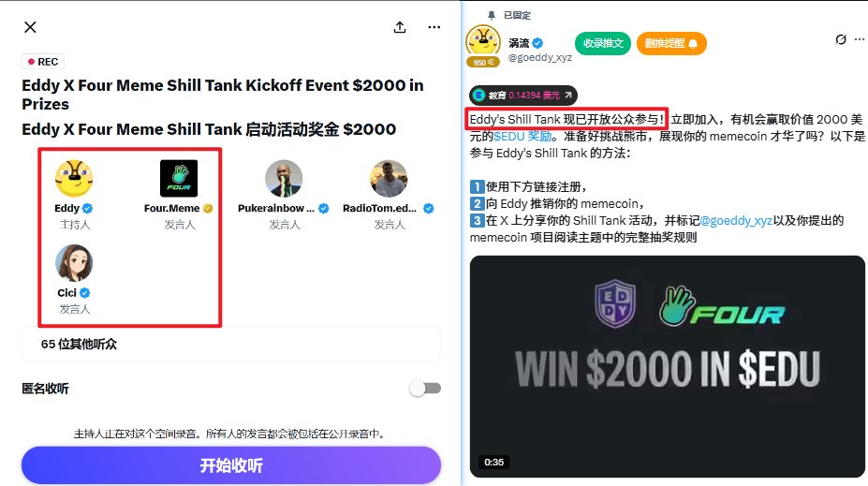This screenshot has height=486, width=868.
Task: Click the REC recording badge
Action: tap(43, 62)
